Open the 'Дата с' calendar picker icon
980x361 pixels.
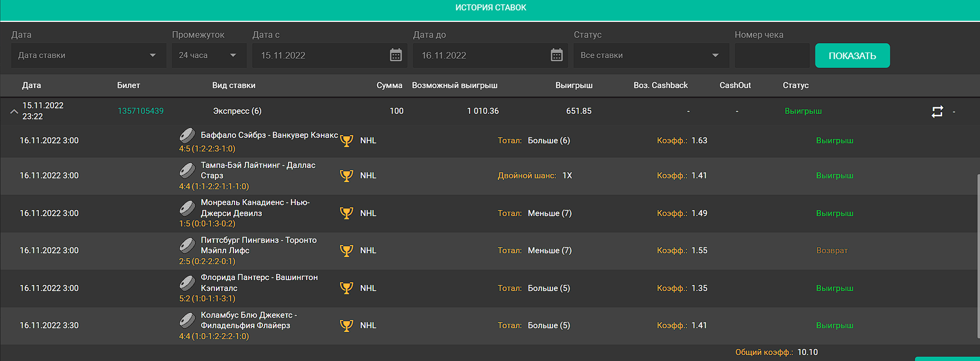[x=396, y=55]
